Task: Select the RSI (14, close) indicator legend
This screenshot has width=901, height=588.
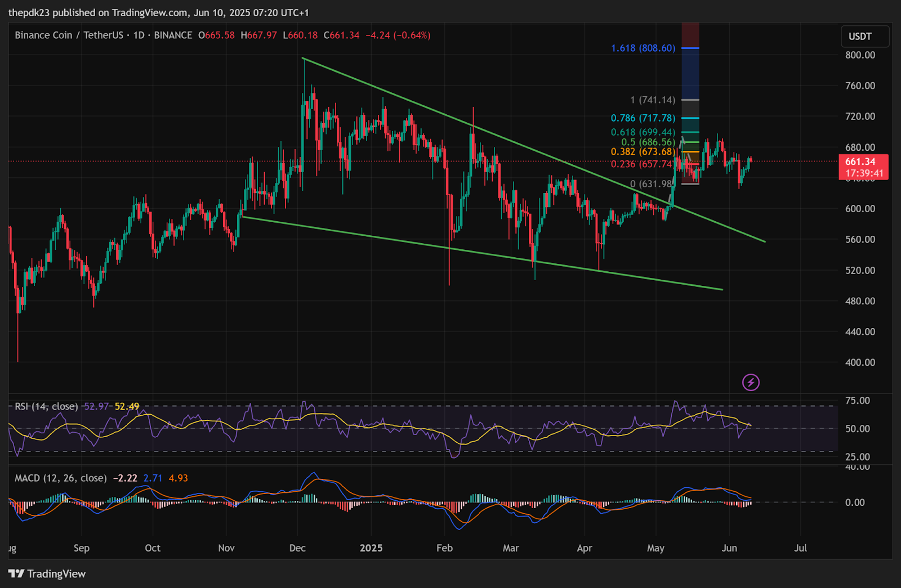Action: [x=46, y=406]
